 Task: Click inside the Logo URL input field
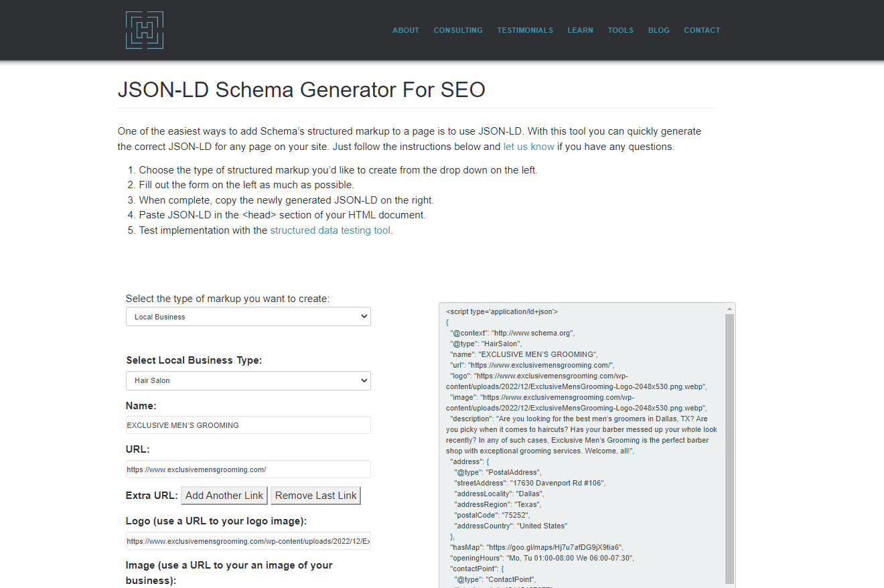tap(248, 540)
